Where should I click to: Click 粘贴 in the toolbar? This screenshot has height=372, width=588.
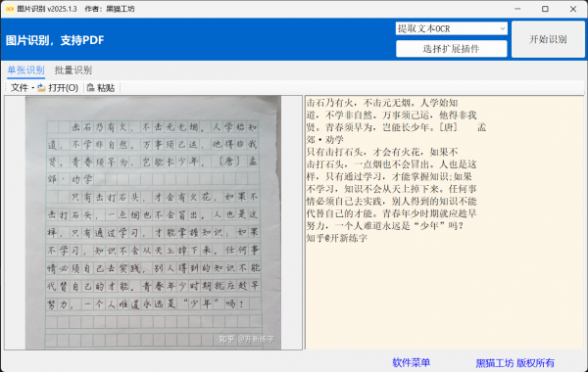pos(106,88)
